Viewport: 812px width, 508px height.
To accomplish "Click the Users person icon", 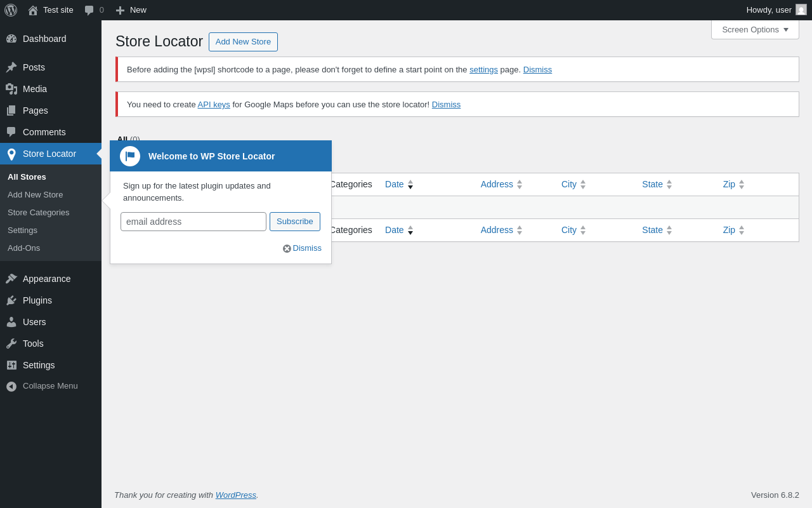I will pos(11,322).
